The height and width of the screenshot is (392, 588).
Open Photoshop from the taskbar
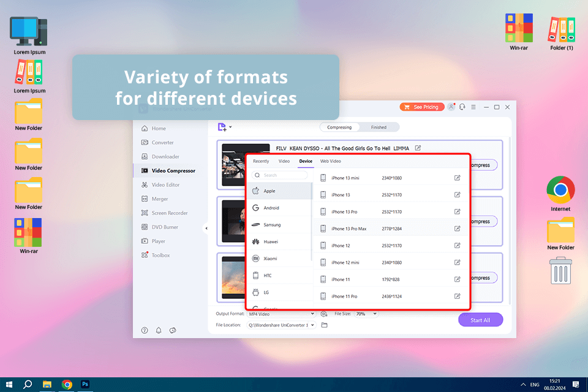[x=85, y=385]
